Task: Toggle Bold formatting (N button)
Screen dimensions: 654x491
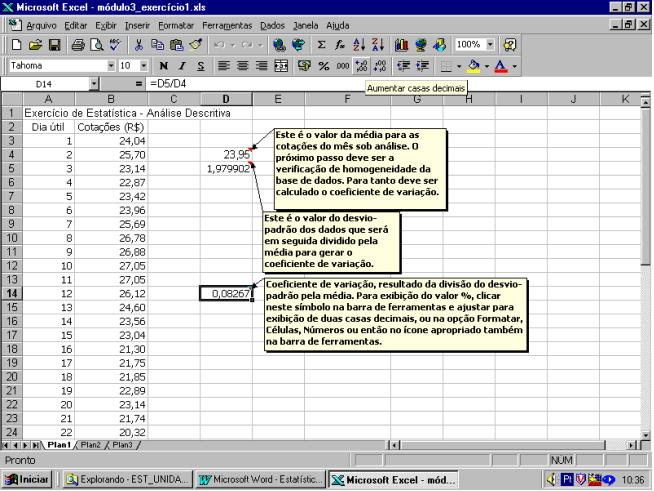Action: coord(164,66)
